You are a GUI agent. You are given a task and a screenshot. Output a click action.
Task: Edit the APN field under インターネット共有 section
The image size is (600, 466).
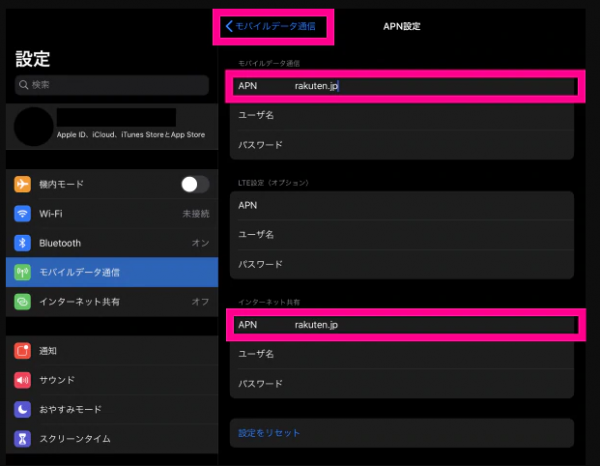tap(402, 325)
